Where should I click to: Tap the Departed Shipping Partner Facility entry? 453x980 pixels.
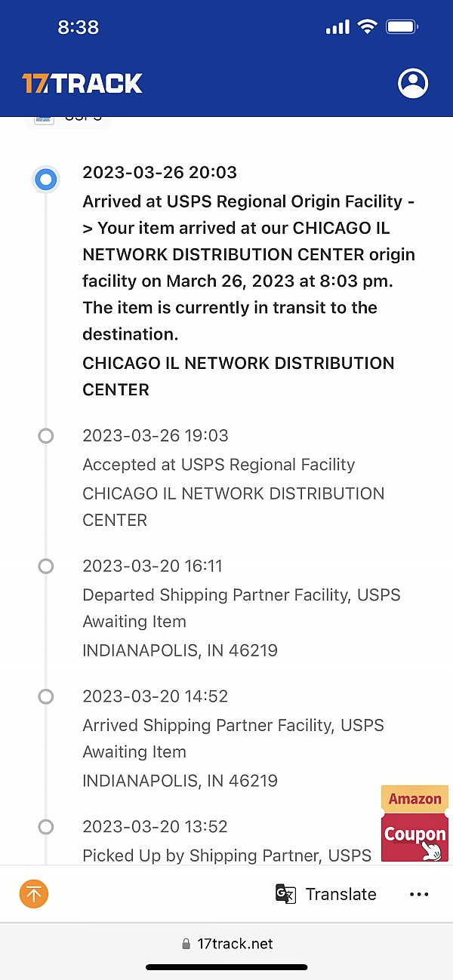point(242,595)
